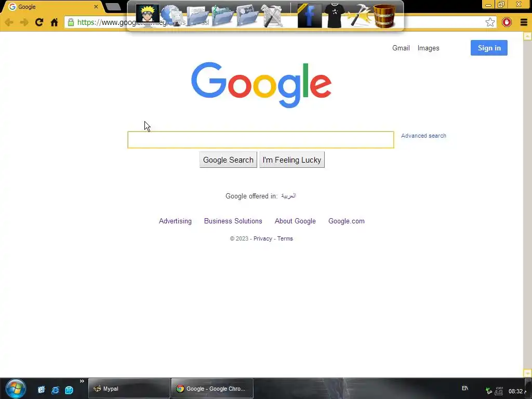Focus the Google search input box
Viewport: 532px width, 399px height.
[261, 140]
